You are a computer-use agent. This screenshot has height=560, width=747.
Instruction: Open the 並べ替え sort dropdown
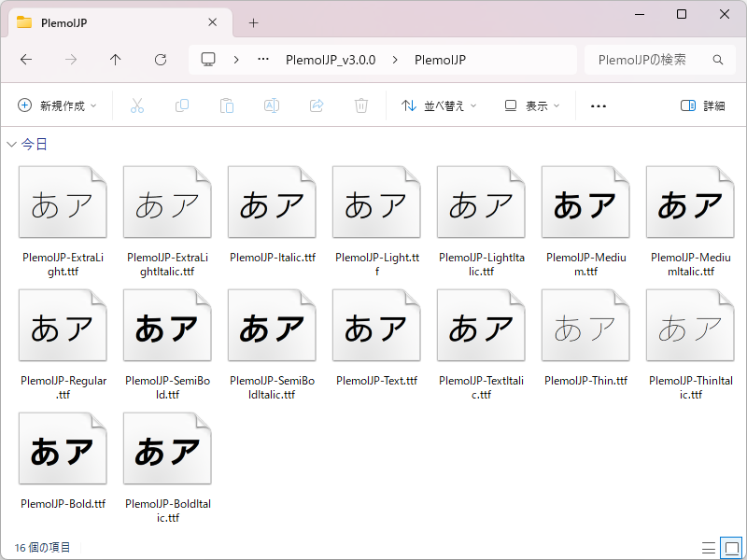(438, 105)
